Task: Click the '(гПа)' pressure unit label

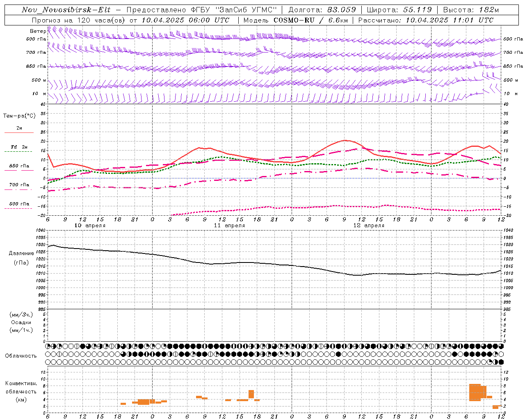Action: point(21,262)
